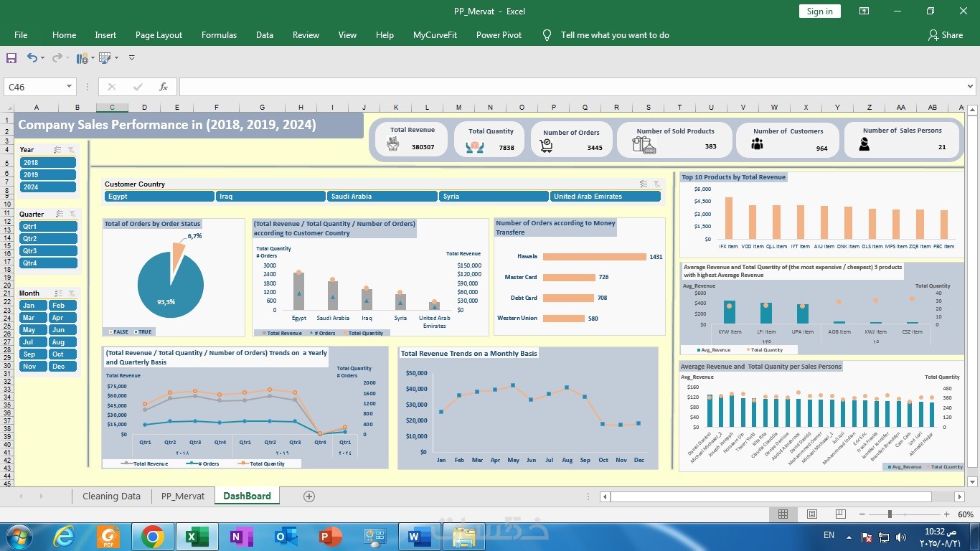The image size is (980, 551).
Task: Filter by United Arab Emirates slicer button
Action: [x=606, y=197]
